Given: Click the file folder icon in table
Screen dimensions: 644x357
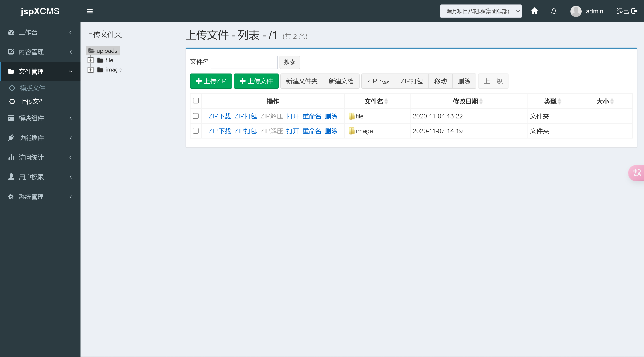Looking at the screenshot, I should [x=352, y=116].
